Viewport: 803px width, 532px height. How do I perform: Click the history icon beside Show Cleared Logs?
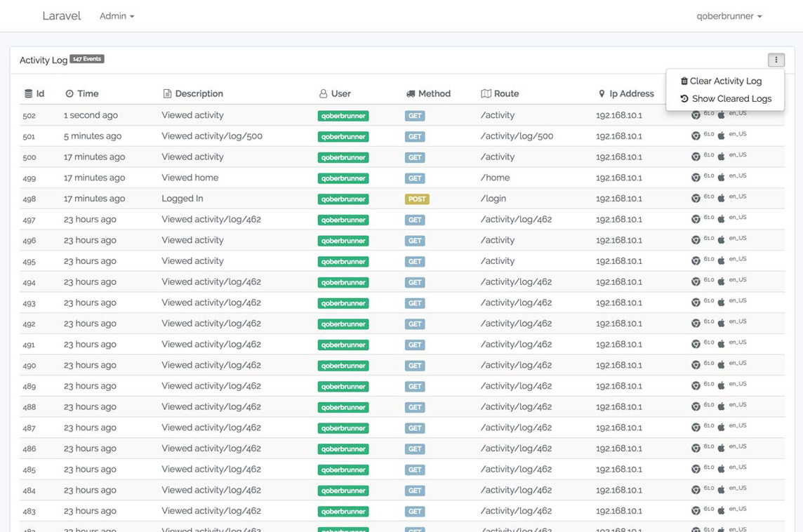pos(684,98)
